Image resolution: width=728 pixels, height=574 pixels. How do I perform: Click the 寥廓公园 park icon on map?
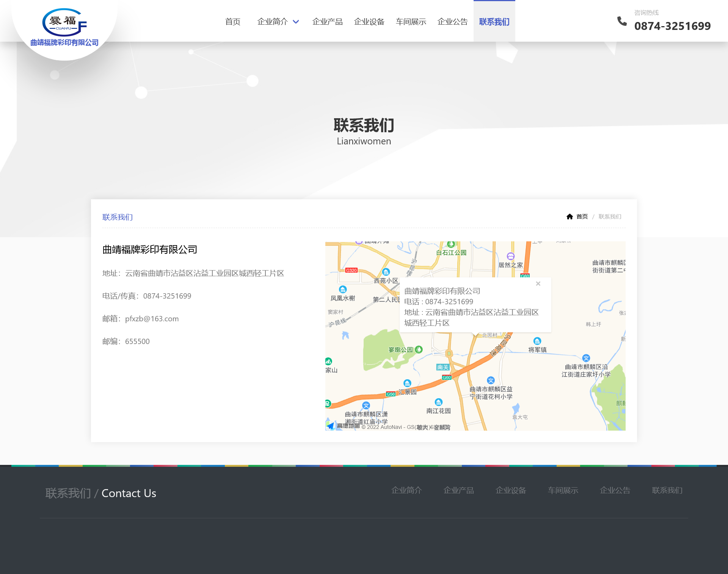[x=419, y=350]
